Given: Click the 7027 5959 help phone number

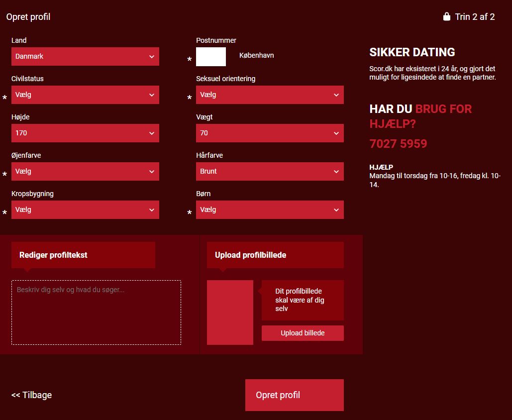Looking at the screenshot, I should tap(398, 144).
